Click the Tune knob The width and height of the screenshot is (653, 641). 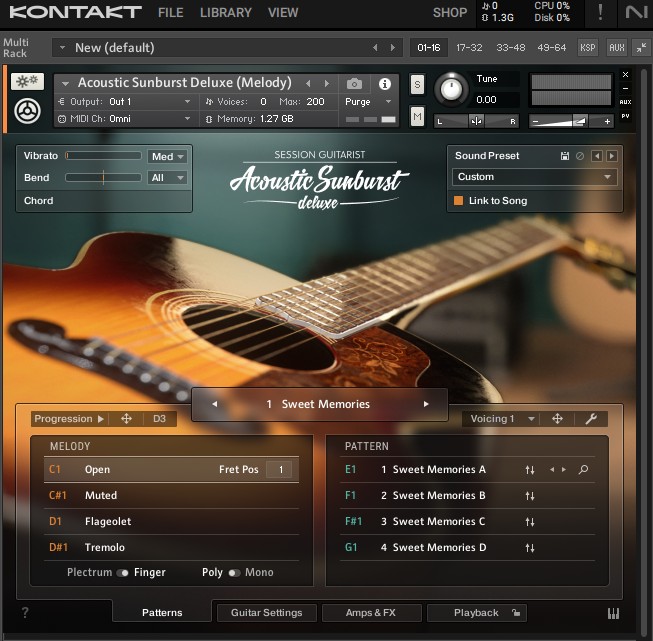(x=451, y=89)
